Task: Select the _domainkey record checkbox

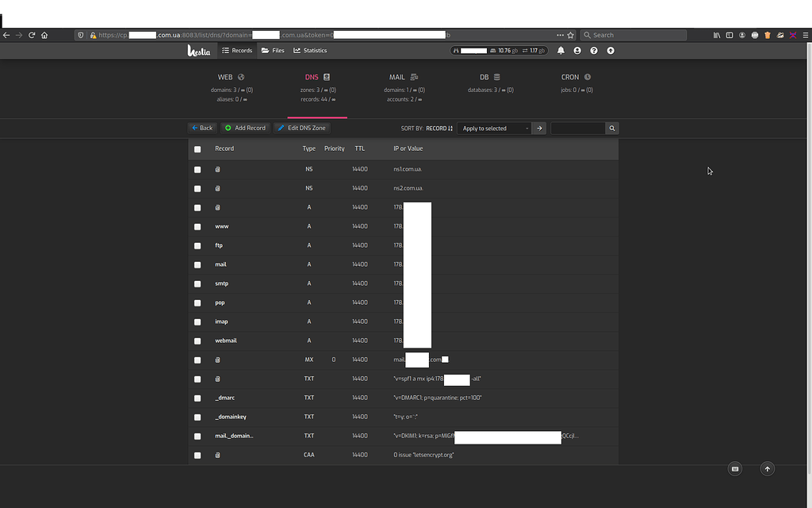Action: click(x=197, y=418)
